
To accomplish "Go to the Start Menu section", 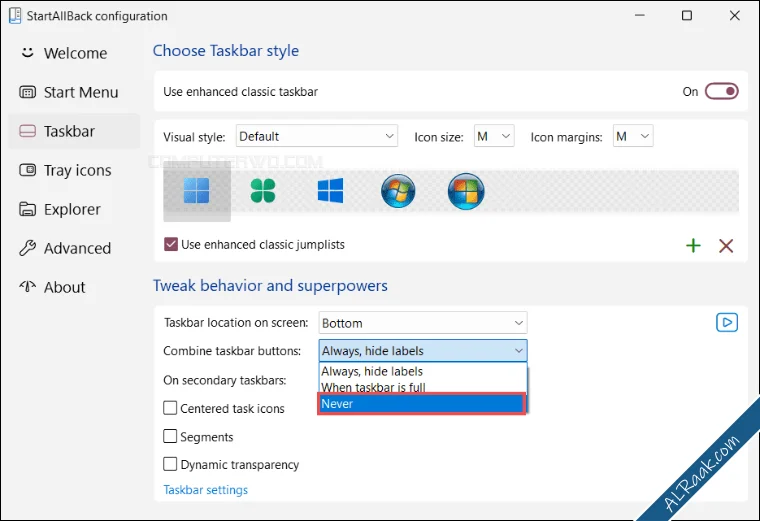I will point(74,92).
